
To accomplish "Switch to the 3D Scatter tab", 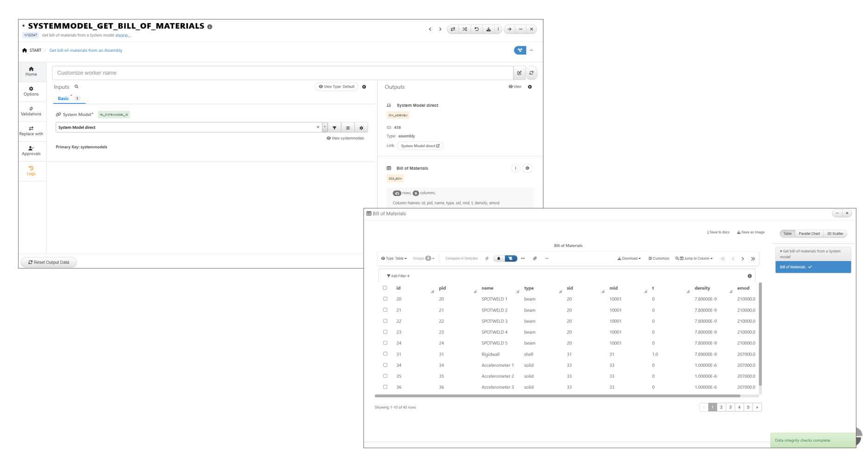I will tap(835, 234).
